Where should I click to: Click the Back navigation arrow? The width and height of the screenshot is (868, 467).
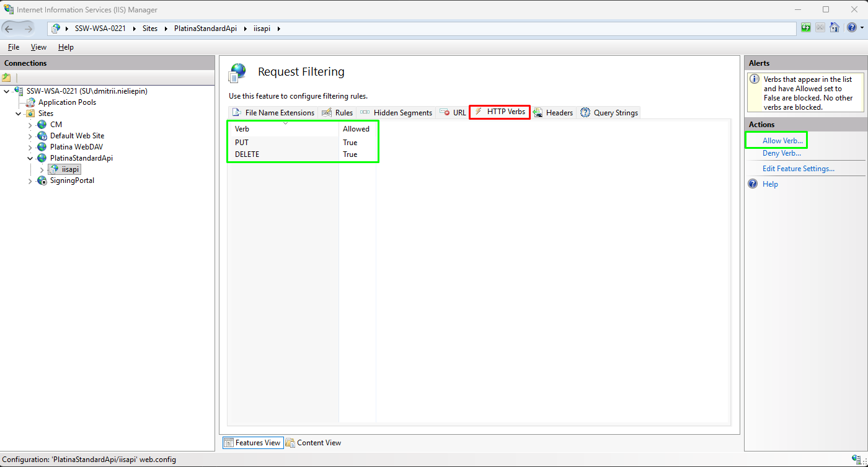10,28
